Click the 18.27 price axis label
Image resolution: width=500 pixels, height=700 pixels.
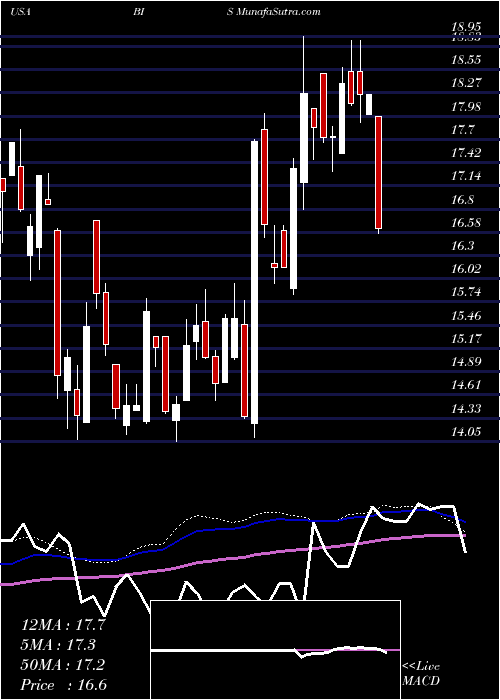click(466, 83)
